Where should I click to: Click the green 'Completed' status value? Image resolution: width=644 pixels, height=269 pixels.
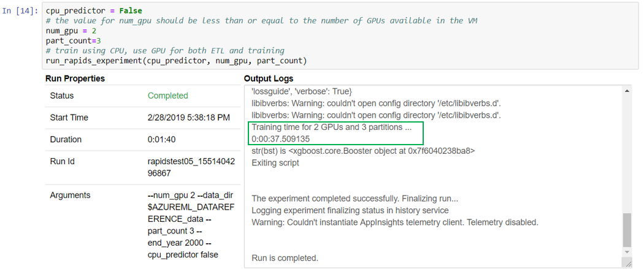coord(167,96)
